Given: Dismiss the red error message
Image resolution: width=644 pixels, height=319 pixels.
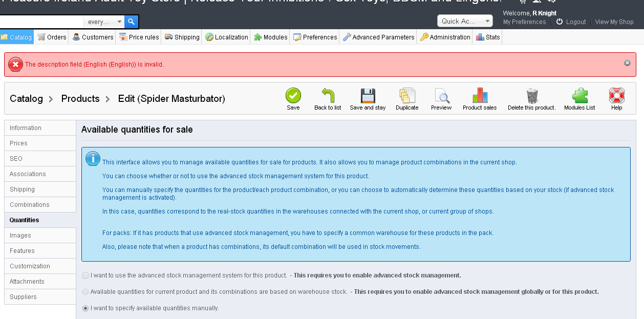Looking at the screenshot, I should click(x=627, y=63).
